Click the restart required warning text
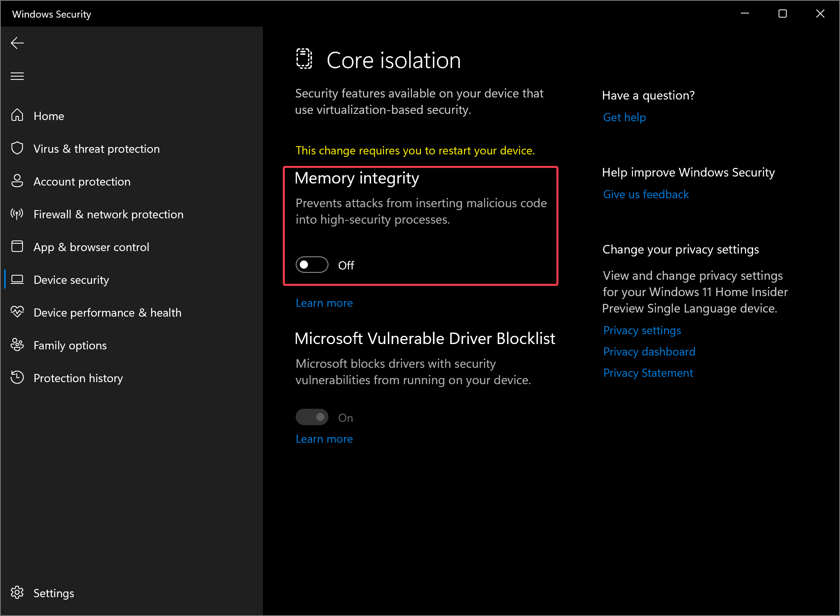The height and width of the screenshot is (616, 840). click(x=415, y=150)
